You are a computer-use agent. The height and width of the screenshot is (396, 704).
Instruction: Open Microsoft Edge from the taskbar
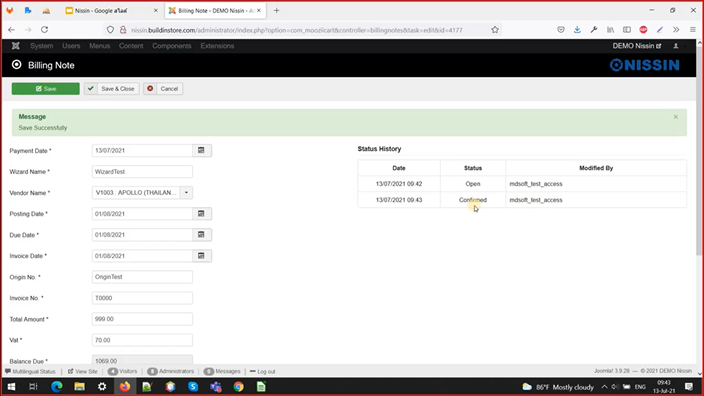coord(57,387)
